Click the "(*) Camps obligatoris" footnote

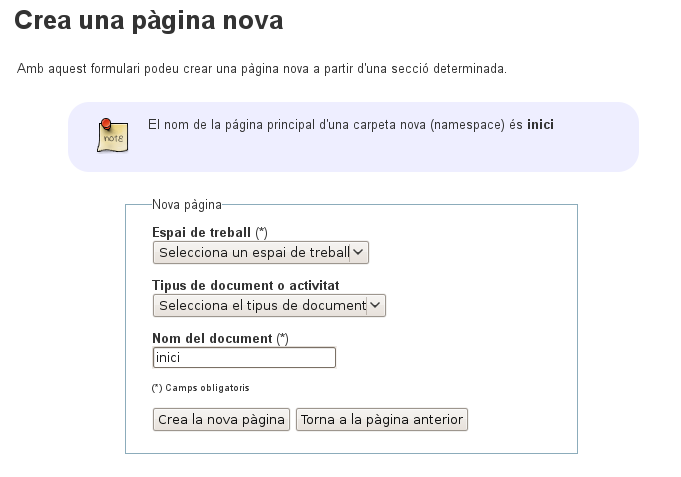[200, 388]
